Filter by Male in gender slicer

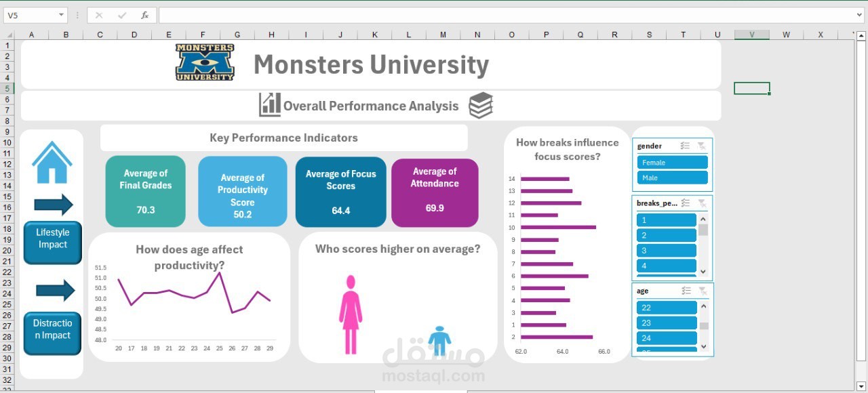(x=672, y=178)
